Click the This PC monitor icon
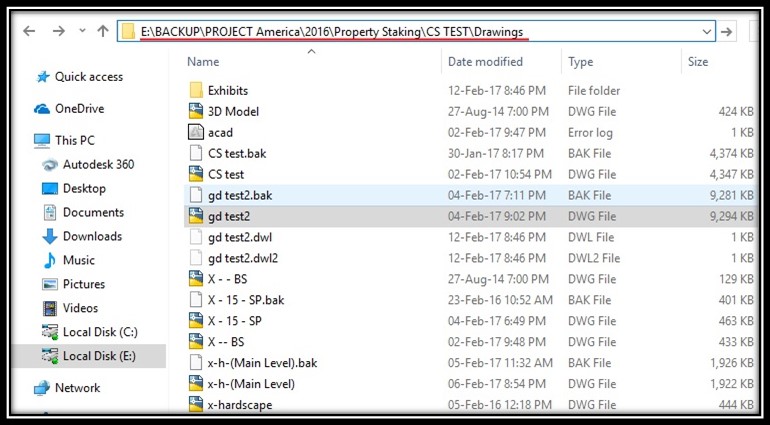The image size is (770, 425). click(42, 141)
